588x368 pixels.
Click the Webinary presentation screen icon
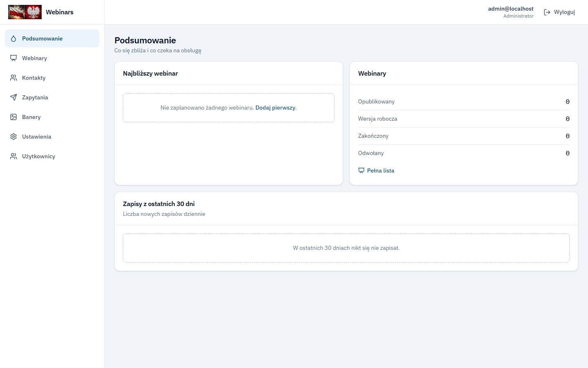[x=13, y=58]
